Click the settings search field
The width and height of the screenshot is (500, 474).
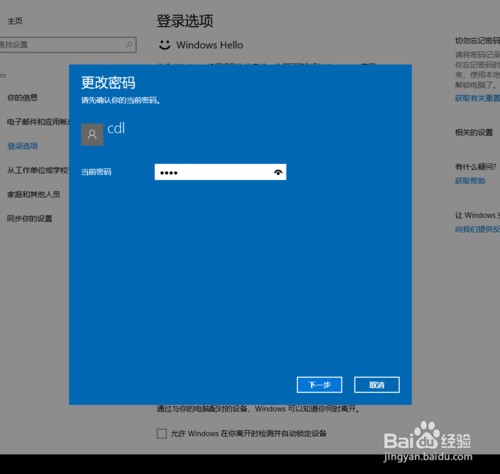point(68,45)
